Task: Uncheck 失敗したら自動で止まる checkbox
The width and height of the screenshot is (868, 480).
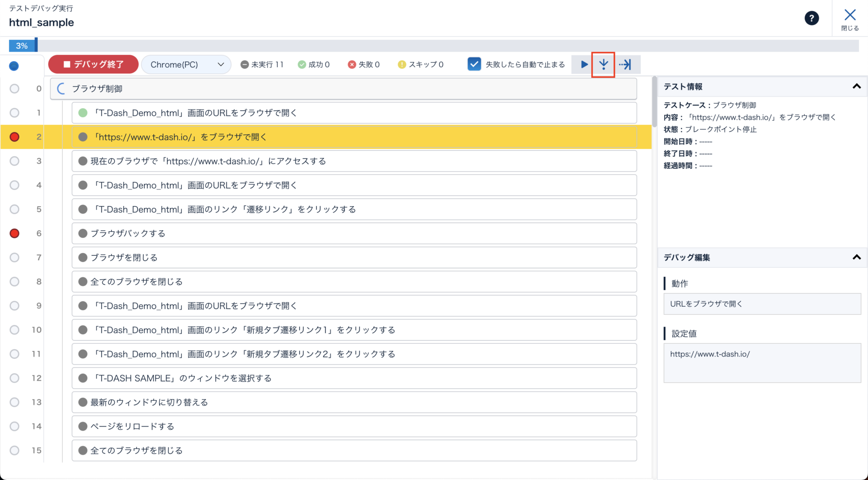Action: click(474, 64)
